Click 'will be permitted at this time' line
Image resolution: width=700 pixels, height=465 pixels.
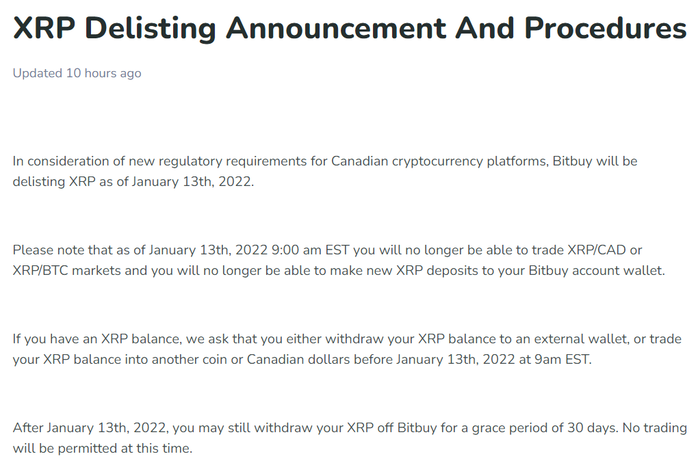(102, 448)
